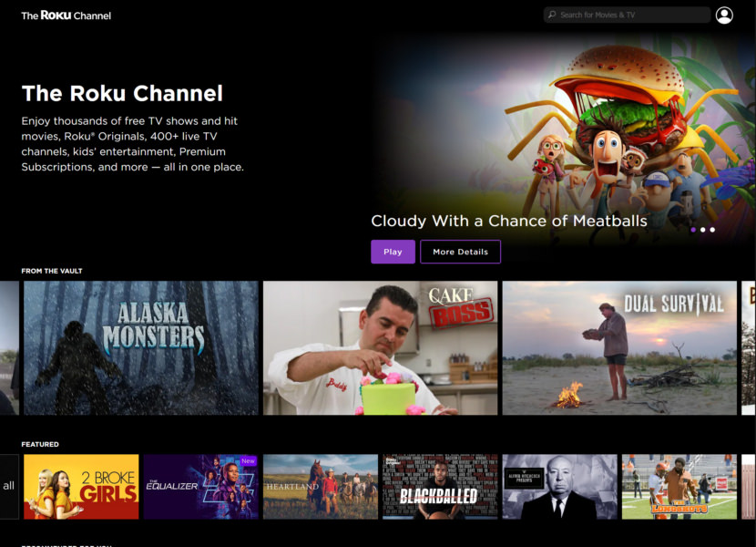The image size is (756, 547).
Task: Open the account profile icon
Action: coord(724,15)
